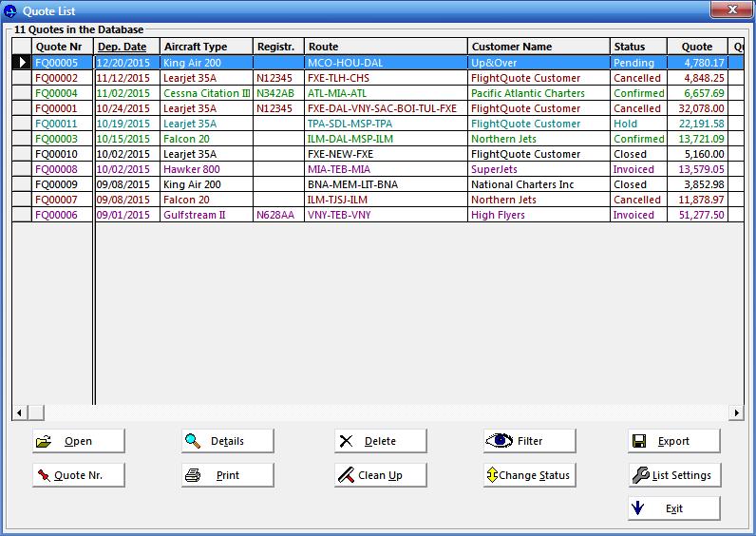Click the printer icon on the Print button
Screen dimensions: 756x536
(193, 475)
